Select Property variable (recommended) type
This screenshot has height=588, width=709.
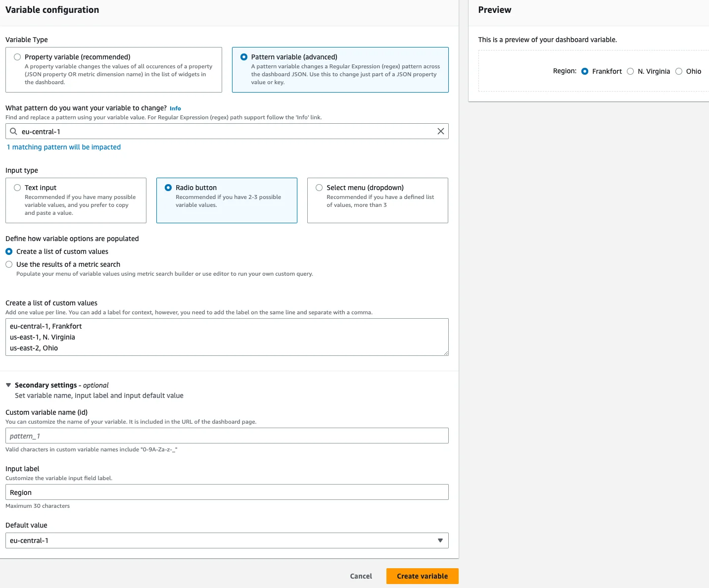pos(17,57)
